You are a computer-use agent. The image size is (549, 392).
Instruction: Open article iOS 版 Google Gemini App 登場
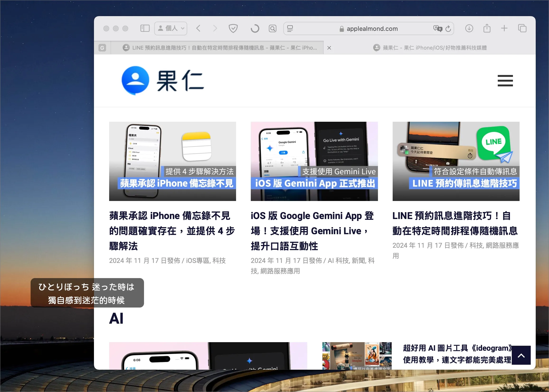click(x=312, y=231)
